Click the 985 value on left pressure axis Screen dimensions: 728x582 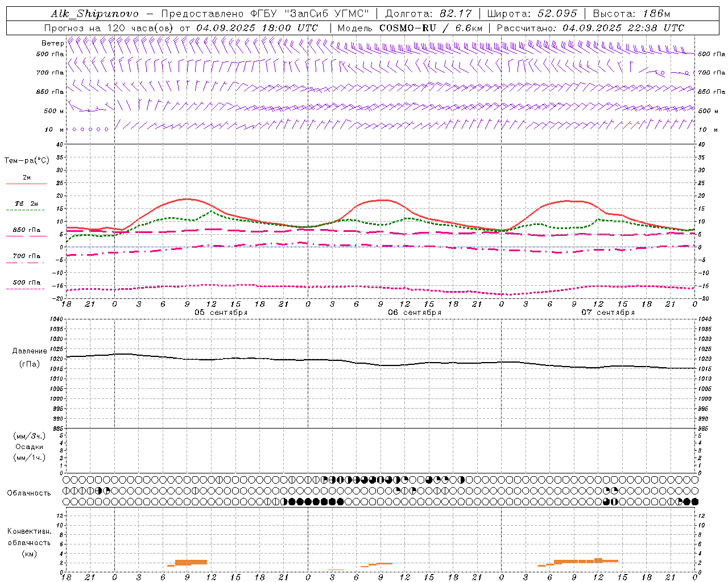click(58, 429)
